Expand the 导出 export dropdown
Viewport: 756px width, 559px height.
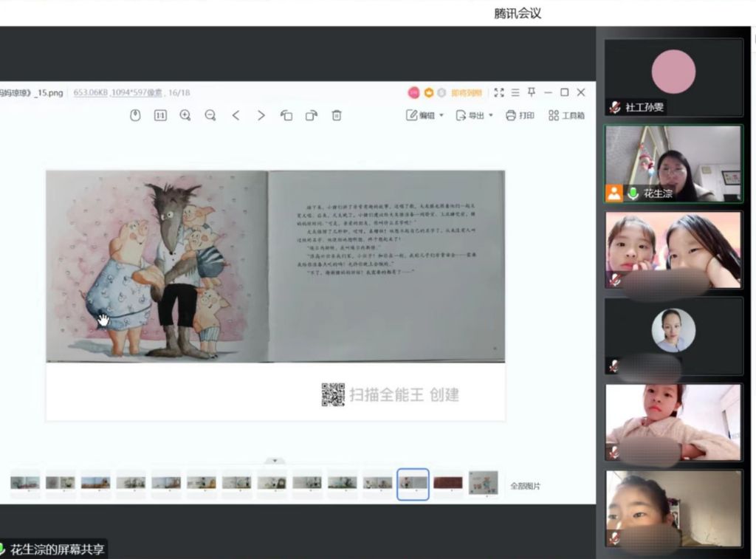491,116
